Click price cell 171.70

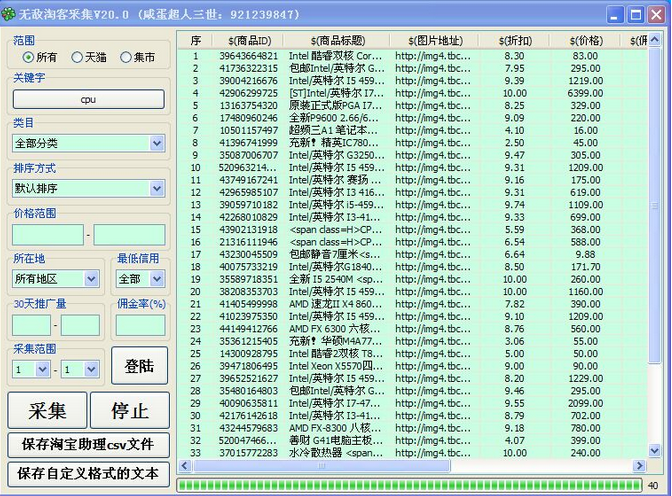click(585, 267)
